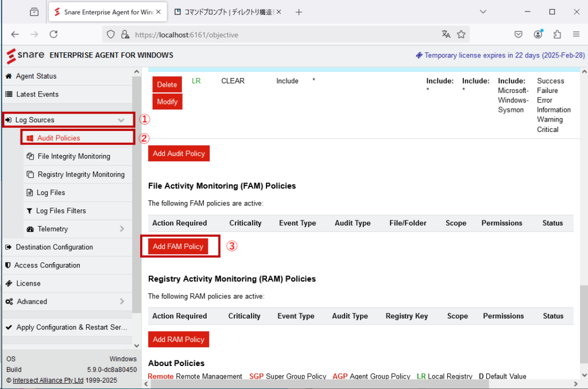Click File Integrity Monitoring icon
The width and height of the screenshot is (588, 389).
30,156
